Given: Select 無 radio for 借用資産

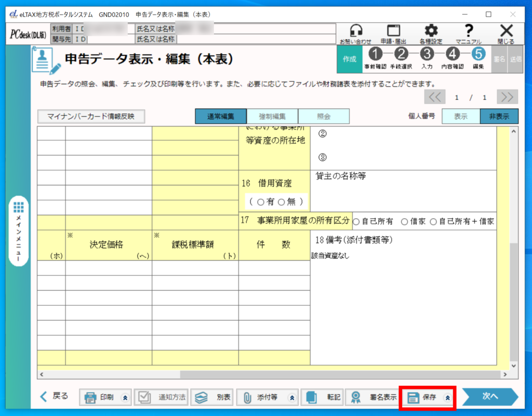Looking at the screenshot, I should pos(282,202).
